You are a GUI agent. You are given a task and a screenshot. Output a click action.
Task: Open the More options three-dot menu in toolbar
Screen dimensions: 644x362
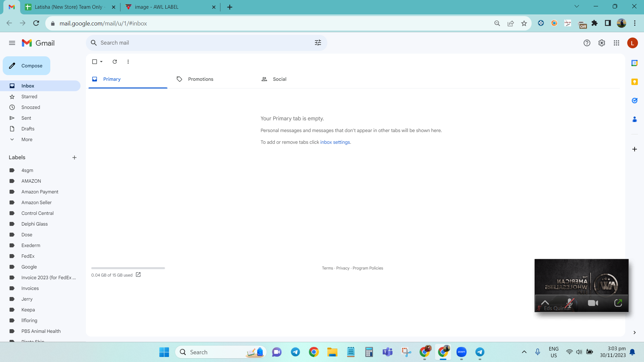(128, 62)
